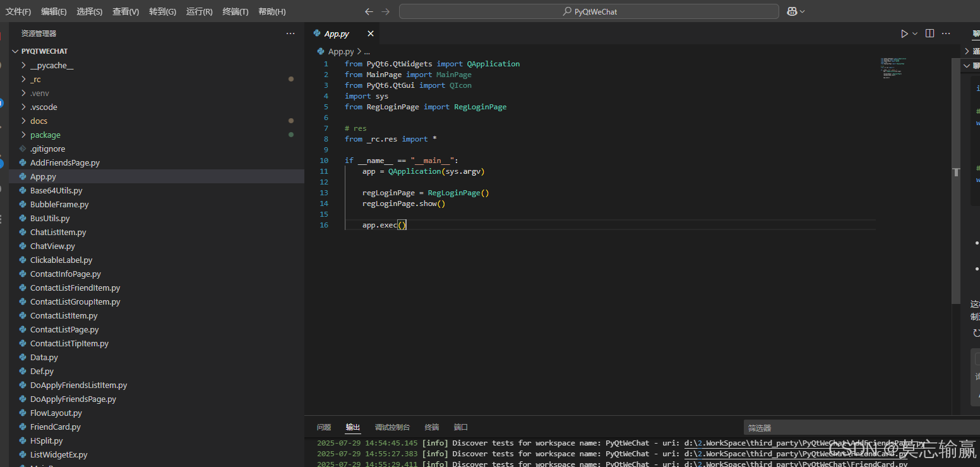Go forward with the right arrow
Screen dimensions: 980x467
386,11
